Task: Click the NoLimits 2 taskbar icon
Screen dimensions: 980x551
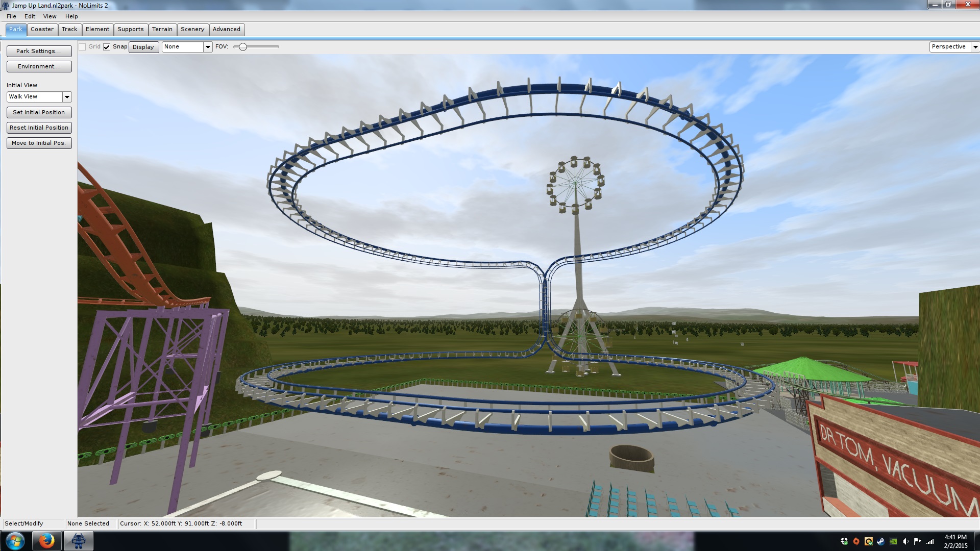Action: click(x=78, y=540)
